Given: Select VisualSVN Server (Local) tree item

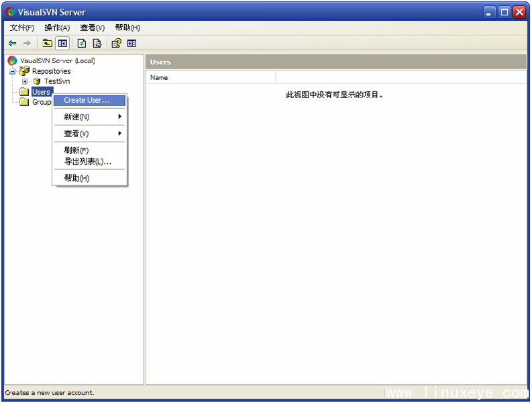Looking at the screenshot, I should (57, 61).
